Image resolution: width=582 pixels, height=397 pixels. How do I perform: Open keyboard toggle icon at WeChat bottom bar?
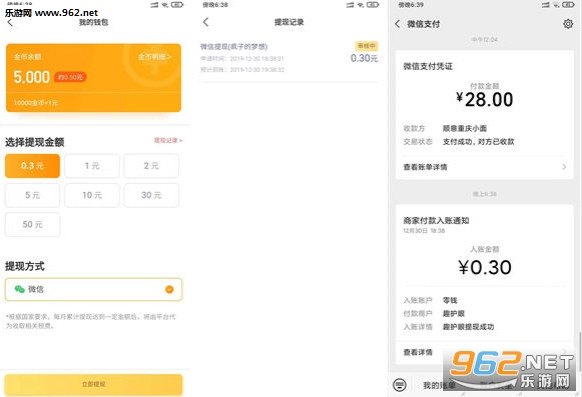[399, 385]
